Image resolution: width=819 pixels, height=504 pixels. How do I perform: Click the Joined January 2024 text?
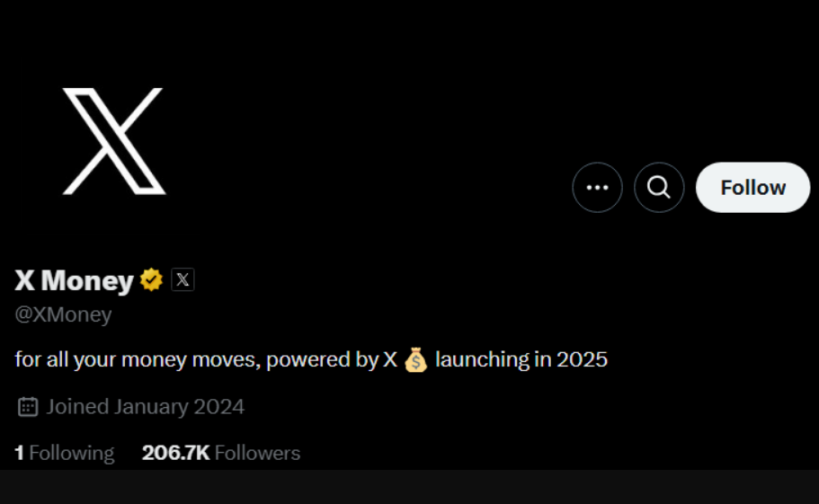coord(146,407)
